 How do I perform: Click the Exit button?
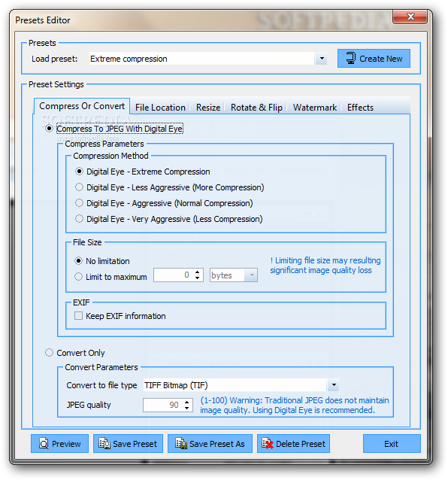tap(392, 443)
